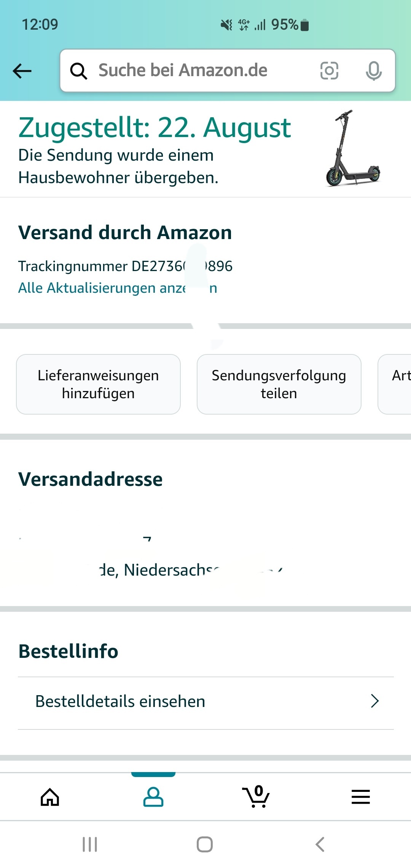The image size is (411, 868).
Task: Tap Android recent apps button
Action: (90, 844)
